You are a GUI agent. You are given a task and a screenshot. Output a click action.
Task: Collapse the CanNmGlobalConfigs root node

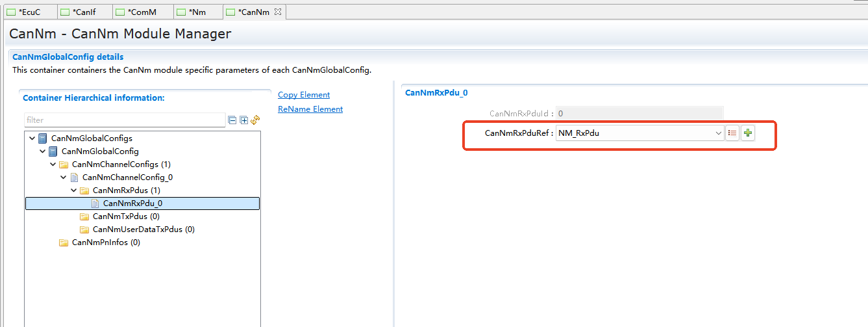[32, 138]
